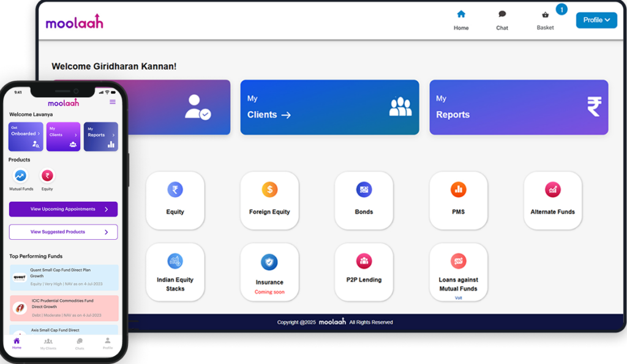Open the Basket icon with notification badge
The width and height of the screenshot is (627, 364).
point(545,15)
